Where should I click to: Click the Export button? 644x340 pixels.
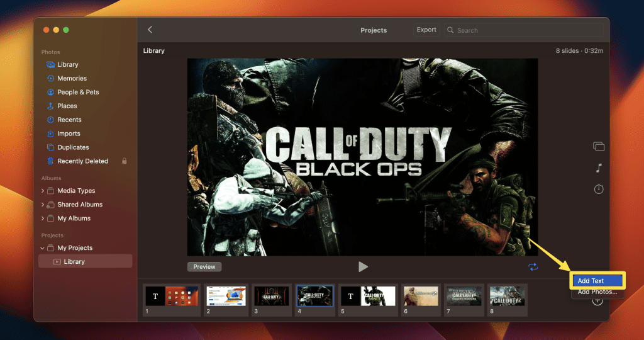[426, 30]
